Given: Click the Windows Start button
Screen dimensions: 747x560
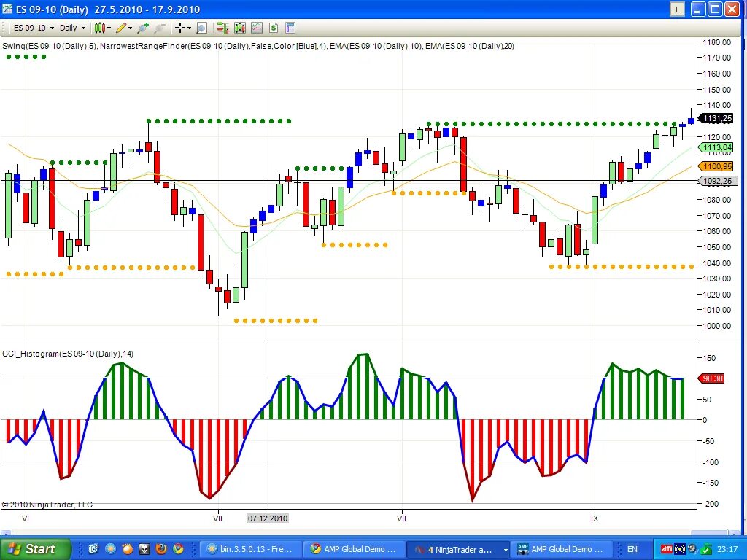Looking at the screenshot, I should point(34,549).
